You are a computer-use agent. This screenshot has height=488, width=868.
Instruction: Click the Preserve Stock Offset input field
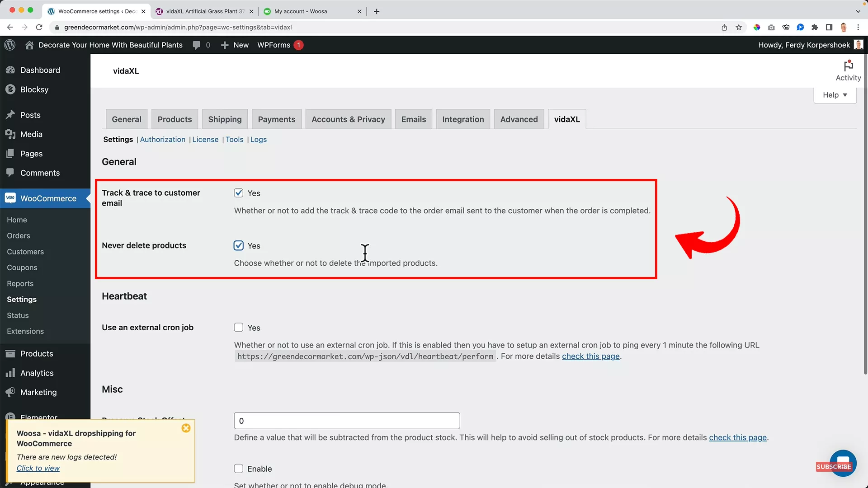346,420
